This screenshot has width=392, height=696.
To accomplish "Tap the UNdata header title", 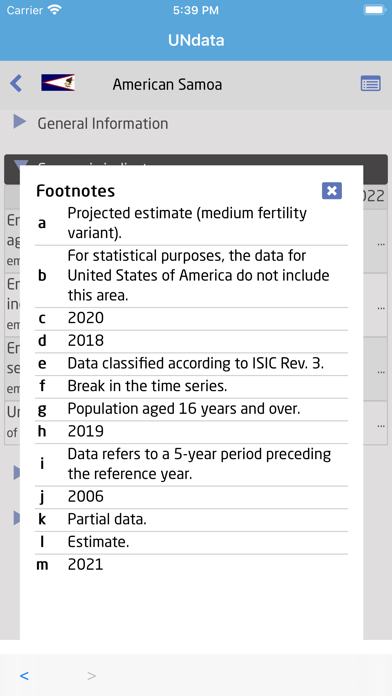I will point(196,40).
